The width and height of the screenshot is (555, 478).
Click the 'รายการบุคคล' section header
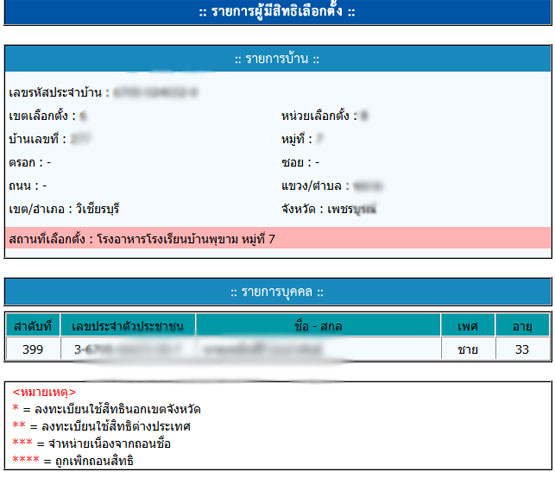click(278, 292)
